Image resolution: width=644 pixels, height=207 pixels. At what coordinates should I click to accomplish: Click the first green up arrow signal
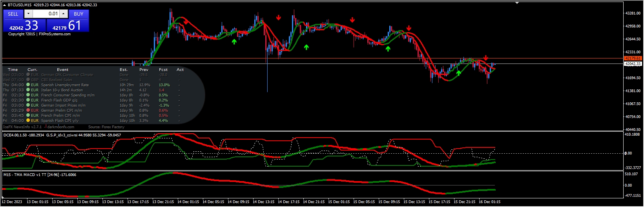pyautogui.click(x=234, y=41)
